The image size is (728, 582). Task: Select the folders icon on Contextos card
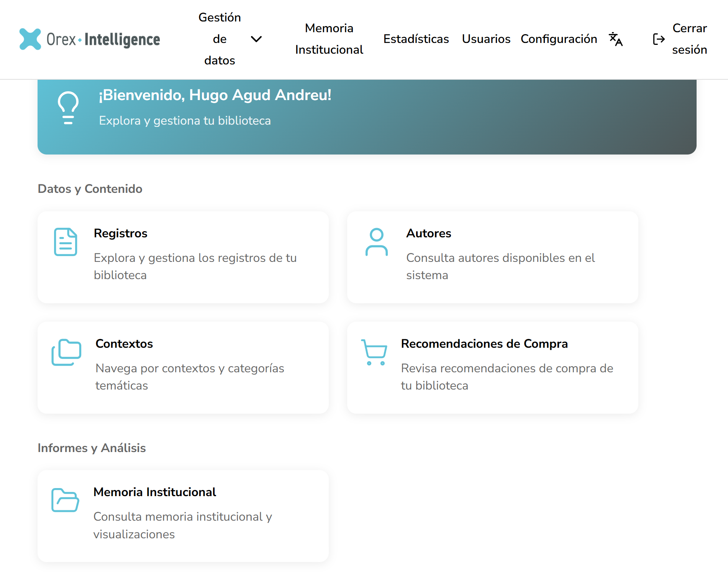coord(66,352)
